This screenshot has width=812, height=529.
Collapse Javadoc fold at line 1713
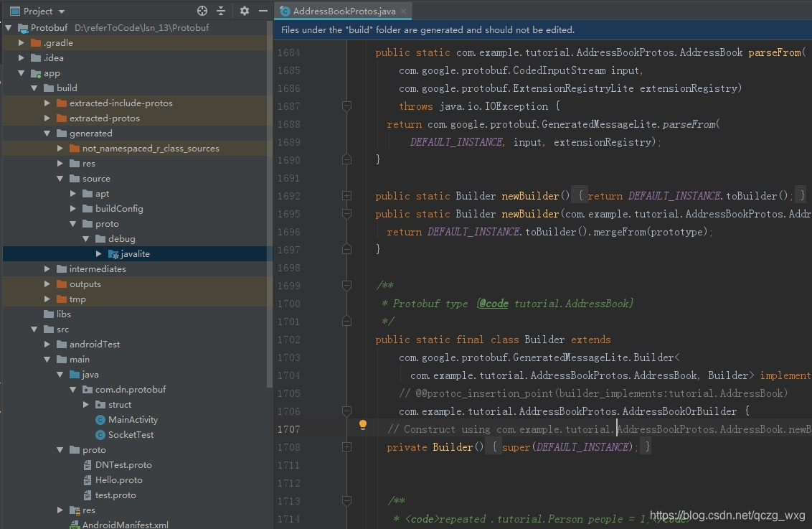point(347,500)
